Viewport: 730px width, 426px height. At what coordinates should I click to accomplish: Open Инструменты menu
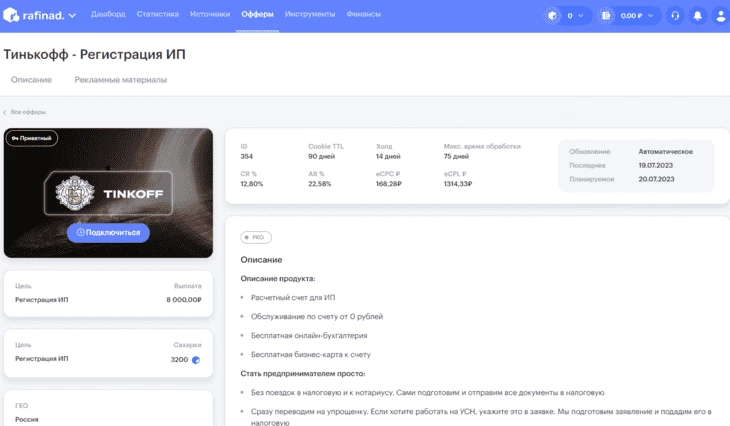pyautogui.click(x=310, y=14)
